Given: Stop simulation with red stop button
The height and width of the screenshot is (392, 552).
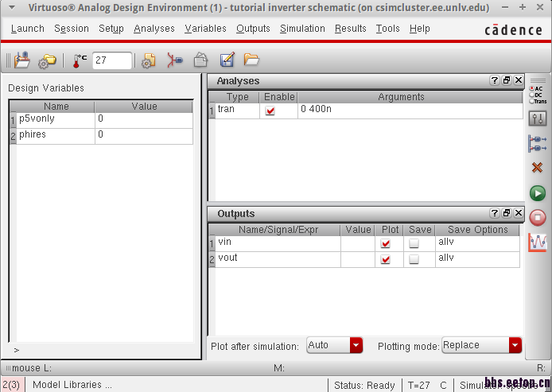Looking at the screenshot, I should (x=538, y=217).
